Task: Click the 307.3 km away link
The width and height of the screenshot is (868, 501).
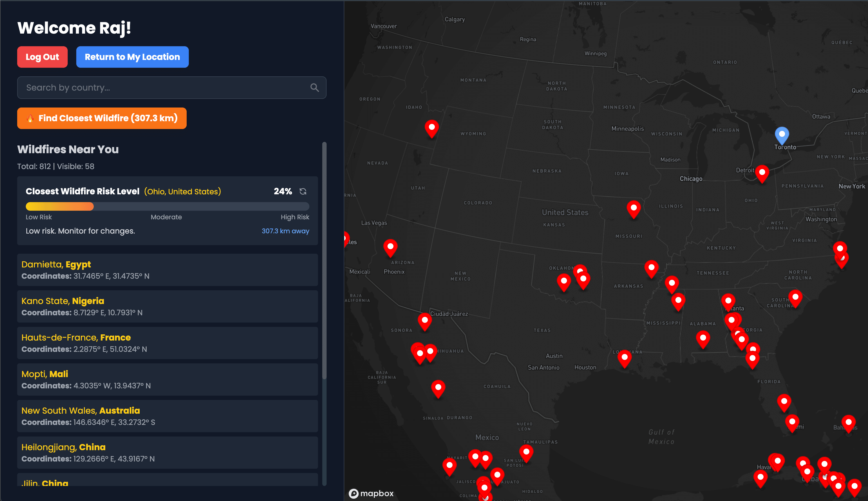Action: pyautogui.click(x=285, y=231)
